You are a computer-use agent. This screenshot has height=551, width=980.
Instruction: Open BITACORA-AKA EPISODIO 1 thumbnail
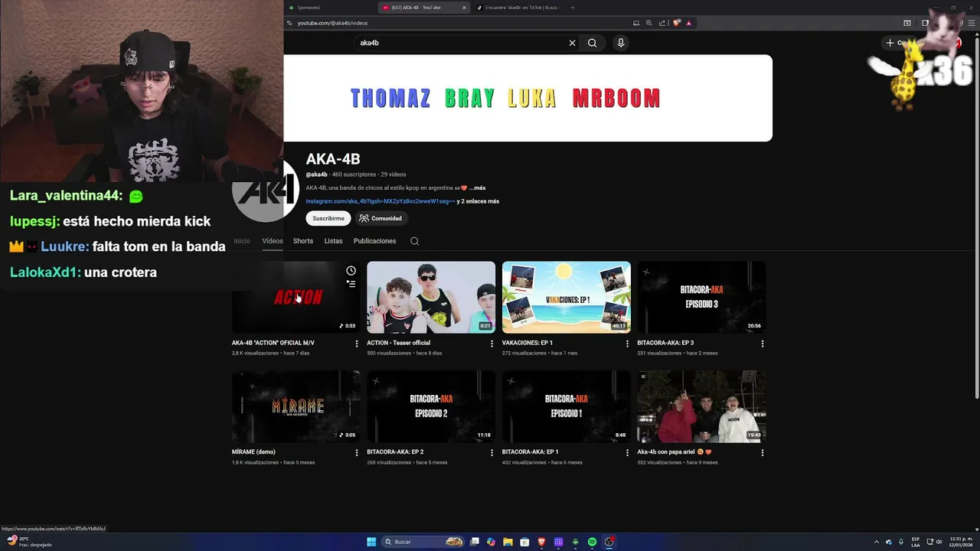coord(567,406)
